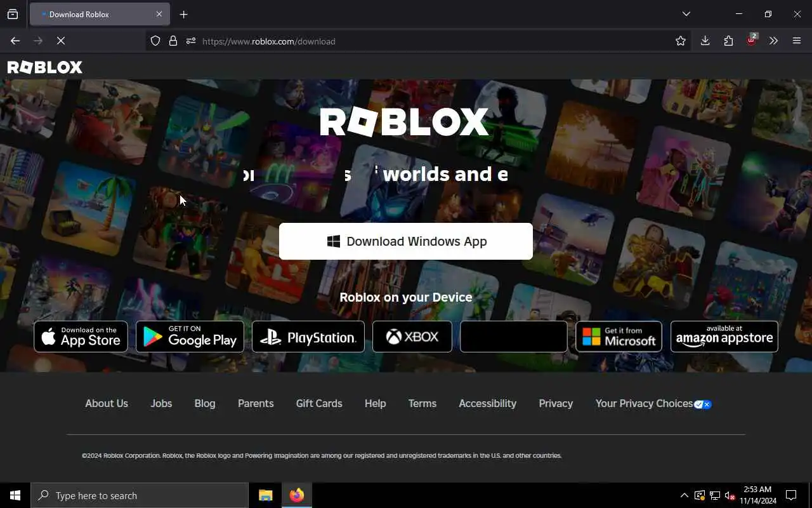Open the Accessibility footer link

tap(488, 404)
